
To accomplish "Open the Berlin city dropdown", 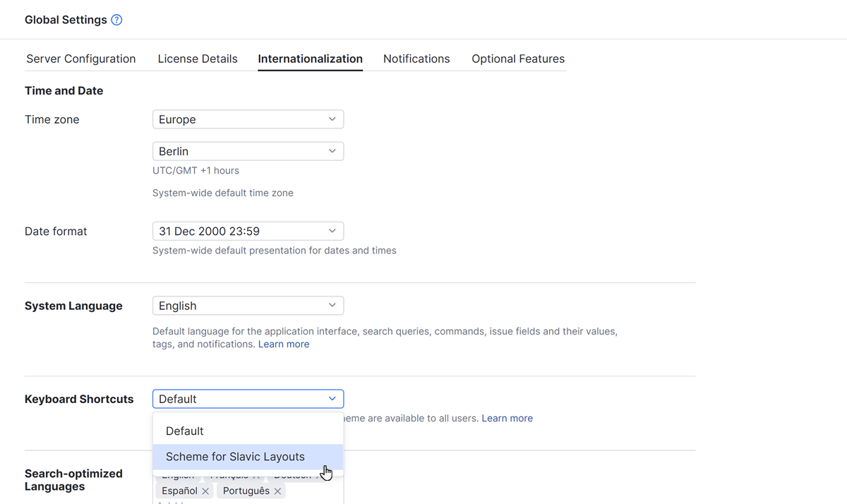I will pyautogui.click(x=248, y=151).
